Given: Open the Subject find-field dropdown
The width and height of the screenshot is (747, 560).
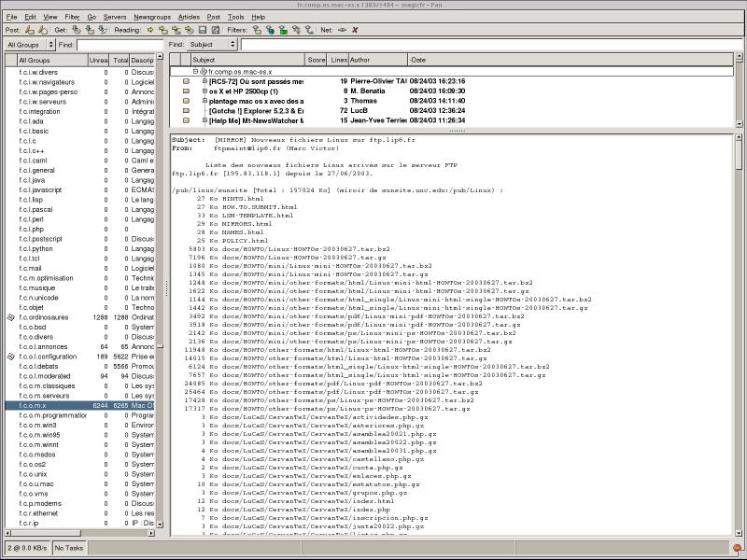Looking at the screenshot, I should (x=213, y=44).
